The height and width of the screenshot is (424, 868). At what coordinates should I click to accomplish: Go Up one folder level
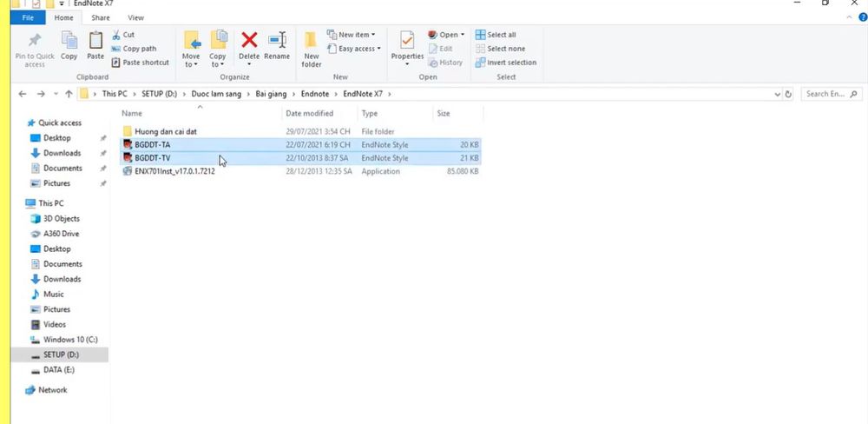[69, 94]
